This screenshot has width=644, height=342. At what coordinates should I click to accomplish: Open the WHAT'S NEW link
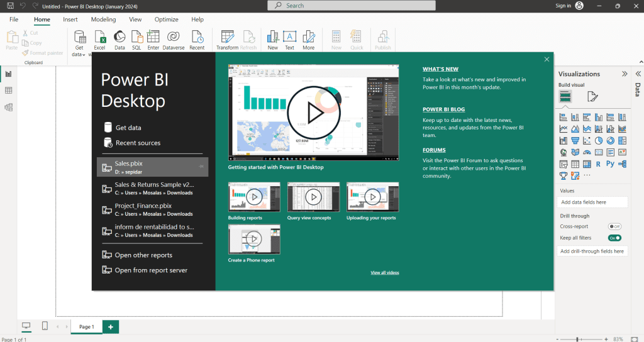pyautogui.click(x=440, y=69)
